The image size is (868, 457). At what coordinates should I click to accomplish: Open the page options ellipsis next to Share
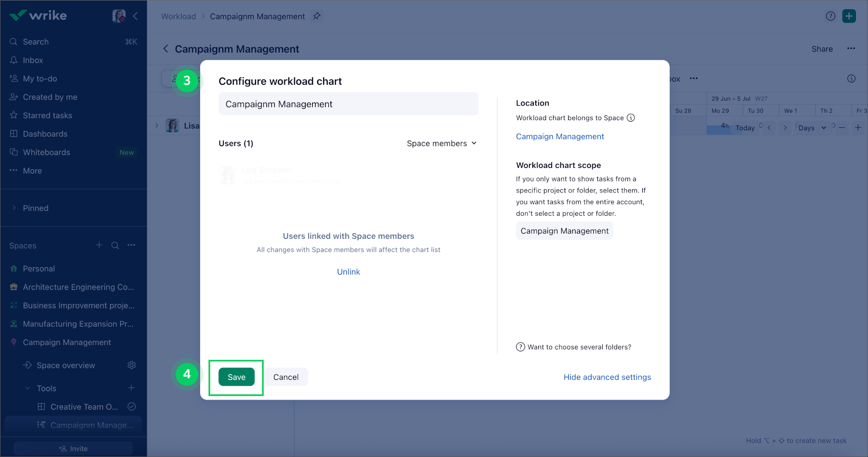tap(851, 48)
